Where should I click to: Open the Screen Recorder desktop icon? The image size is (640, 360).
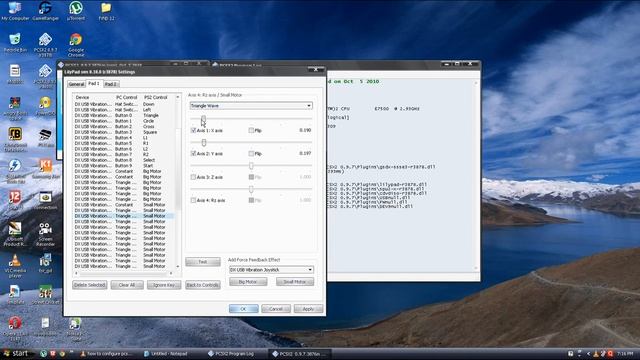click(x=45, y=234)
